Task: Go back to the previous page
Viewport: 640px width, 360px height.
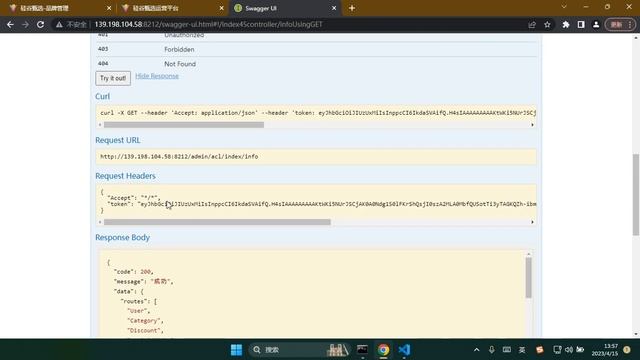Action: [x=10, y=24]
